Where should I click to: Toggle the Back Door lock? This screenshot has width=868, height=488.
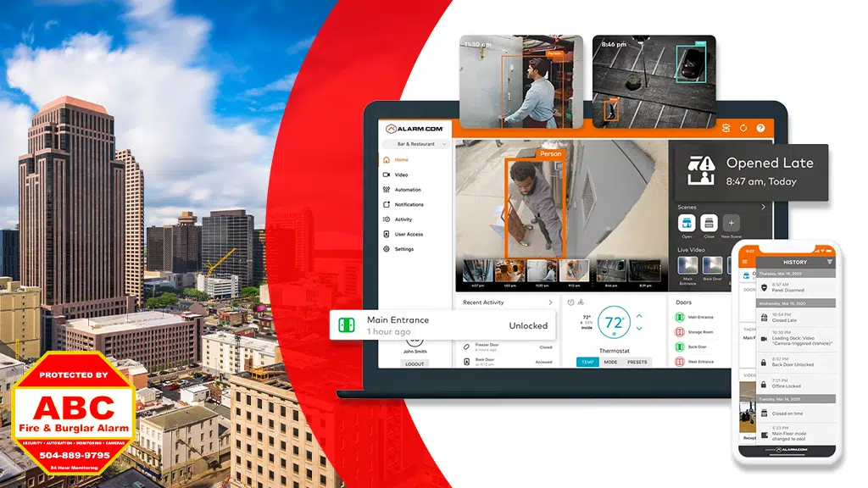(680, 347)
